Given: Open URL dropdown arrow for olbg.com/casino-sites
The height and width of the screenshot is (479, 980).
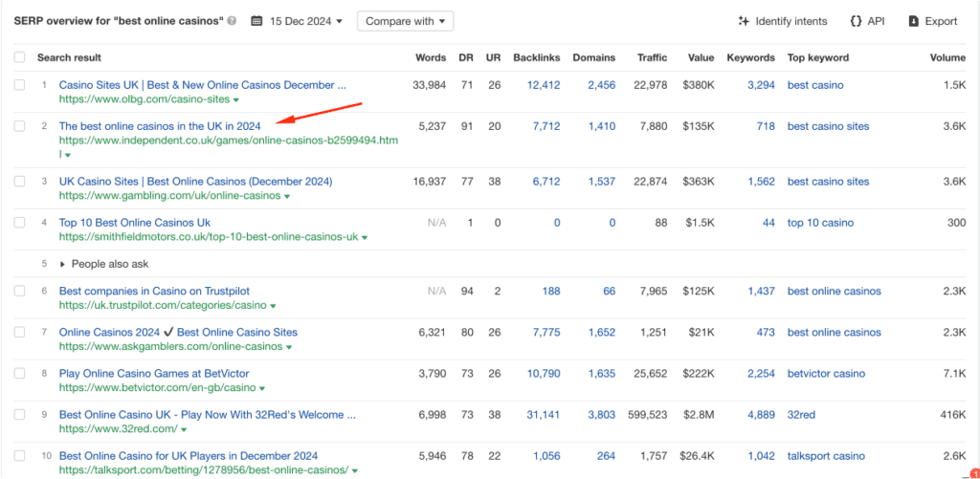Looking at the screenshot, I should [x=236, y=100].
